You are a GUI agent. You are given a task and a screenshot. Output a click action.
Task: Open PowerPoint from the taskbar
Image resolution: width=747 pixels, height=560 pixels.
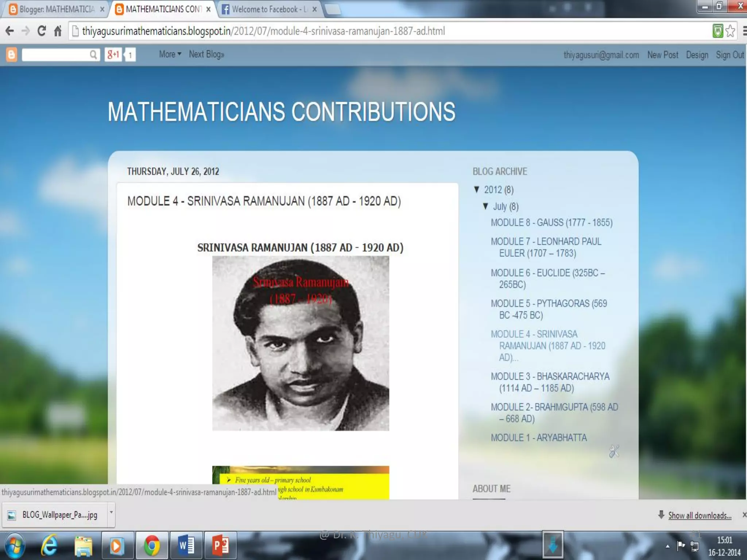[220, 546]
